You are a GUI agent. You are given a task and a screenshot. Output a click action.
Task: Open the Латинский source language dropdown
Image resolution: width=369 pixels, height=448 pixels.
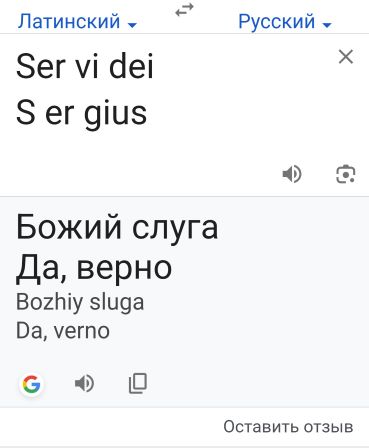coord(77,21)
